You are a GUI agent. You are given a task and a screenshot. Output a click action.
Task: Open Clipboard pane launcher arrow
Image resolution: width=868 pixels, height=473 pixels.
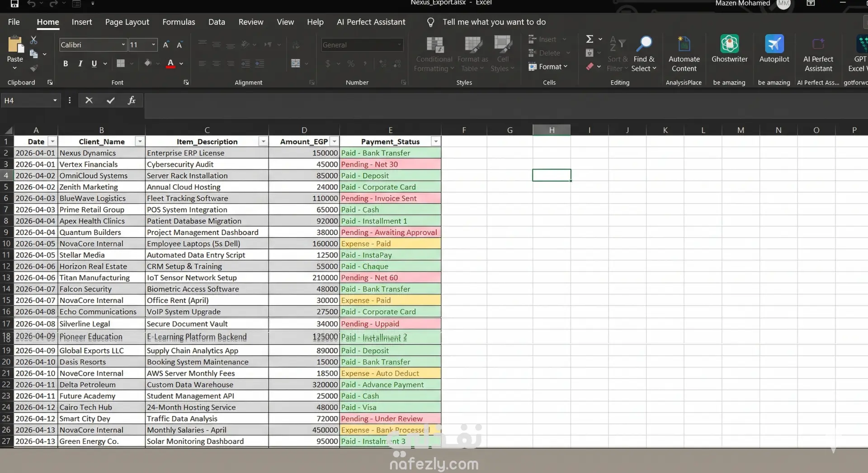(50, 83)
